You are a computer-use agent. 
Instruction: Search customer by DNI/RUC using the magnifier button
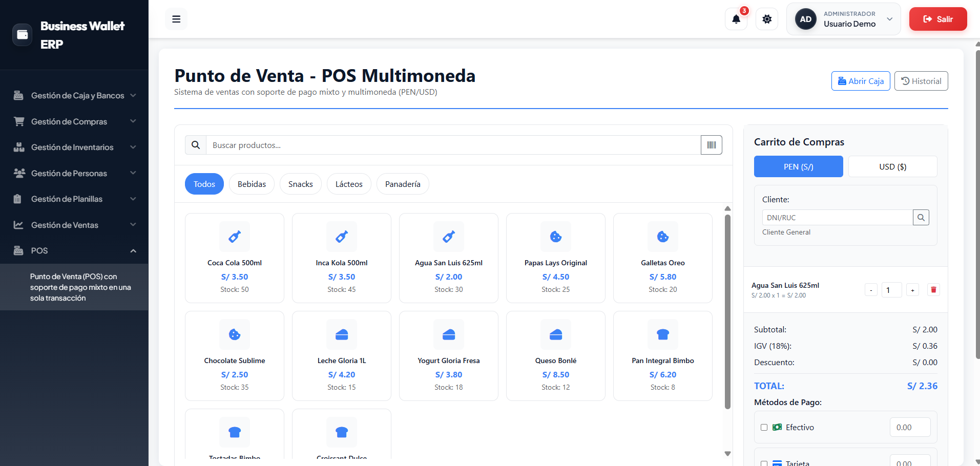921,217
